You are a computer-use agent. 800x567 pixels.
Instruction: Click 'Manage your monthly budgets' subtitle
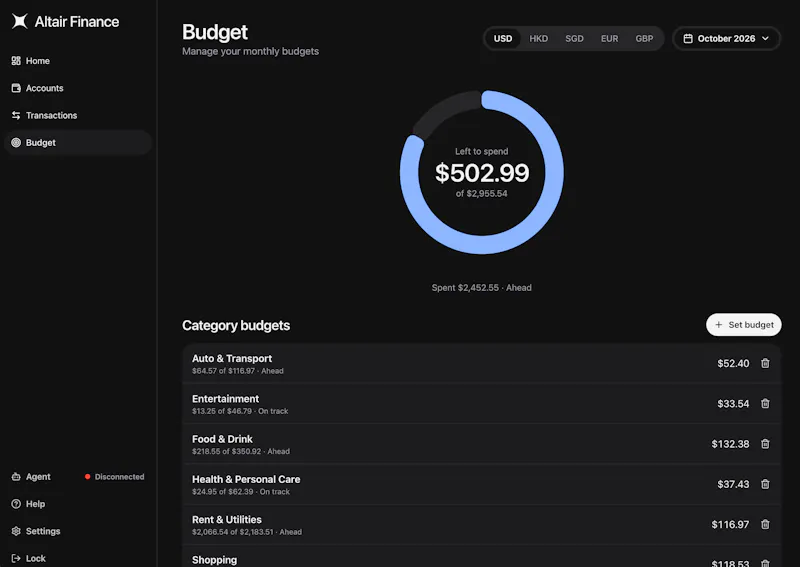point(251,52)
